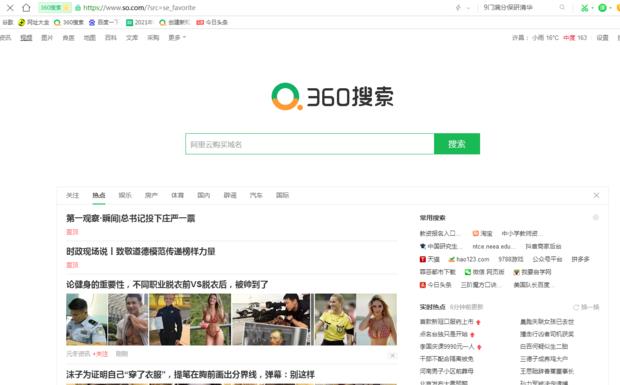The width and height of the screenshot is (620, 385).
Task: Switch to the 热点 news tab
Action: click(99, 195)
